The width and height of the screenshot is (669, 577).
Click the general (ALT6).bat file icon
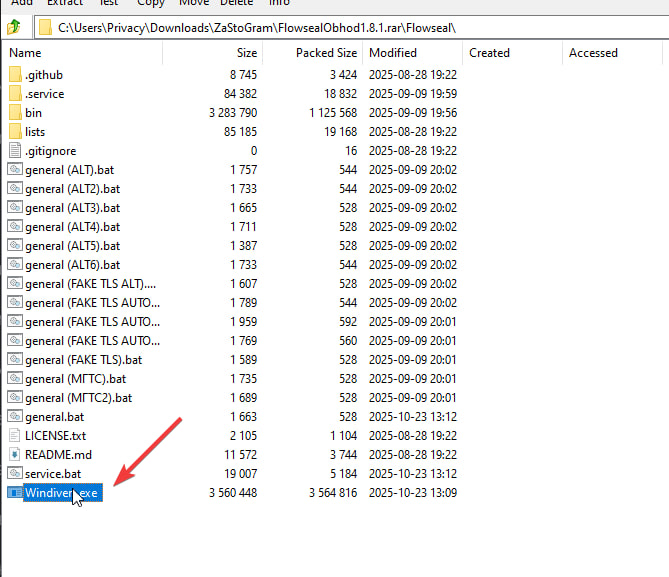(x=15, y=265)
